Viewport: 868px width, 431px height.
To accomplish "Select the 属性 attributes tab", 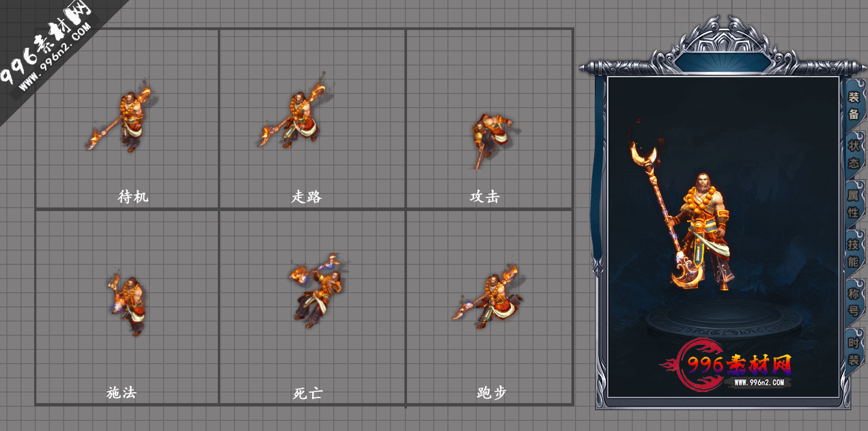I will tap(854, 204).
